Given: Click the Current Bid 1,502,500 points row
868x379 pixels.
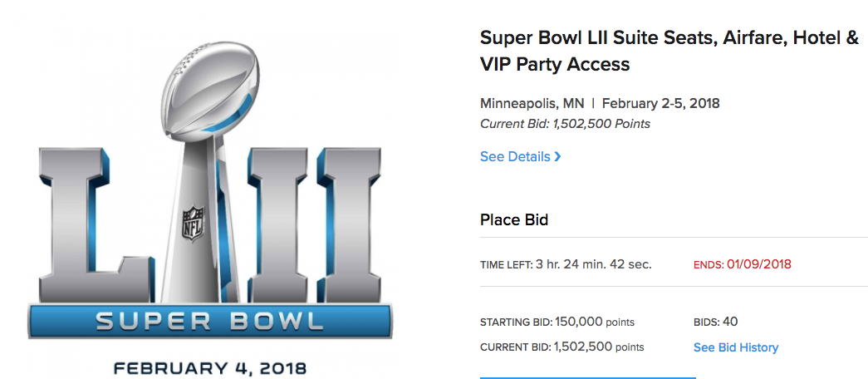Looking at the screenshot, I should coord(562,347).
